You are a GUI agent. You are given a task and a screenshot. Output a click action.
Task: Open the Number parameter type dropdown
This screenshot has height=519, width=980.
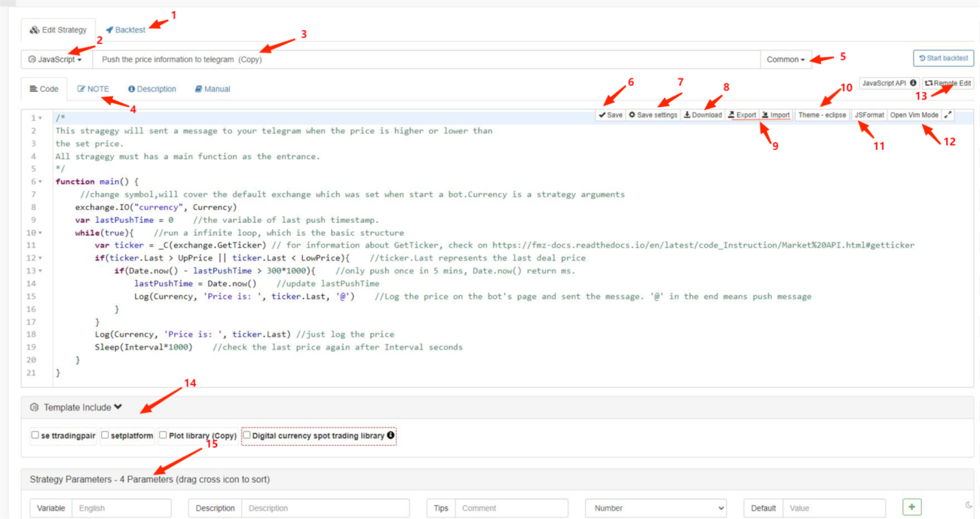(656, 508)
